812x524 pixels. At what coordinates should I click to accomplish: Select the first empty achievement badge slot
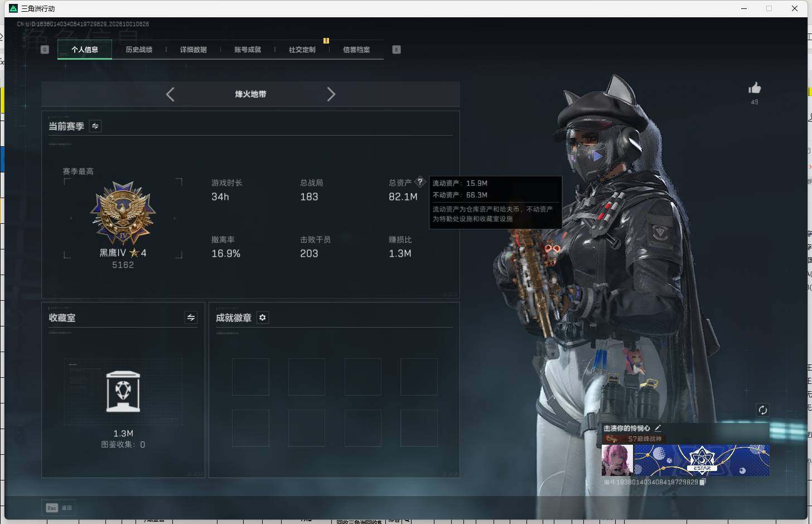250,377
